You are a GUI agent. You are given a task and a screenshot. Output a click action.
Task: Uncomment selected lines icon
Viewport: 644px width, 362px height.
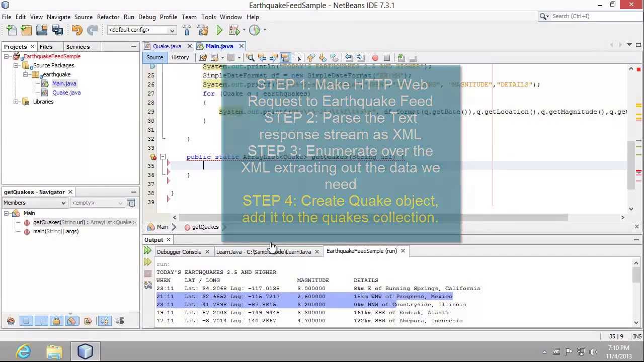click(413, 58)
